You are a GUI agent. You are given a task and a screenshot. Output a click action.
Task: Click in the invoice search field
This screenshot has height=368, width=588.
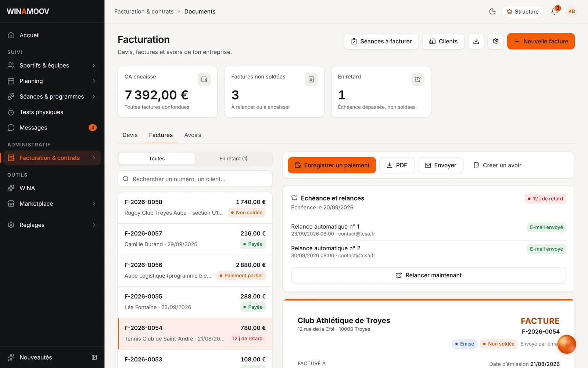(195, 179)
